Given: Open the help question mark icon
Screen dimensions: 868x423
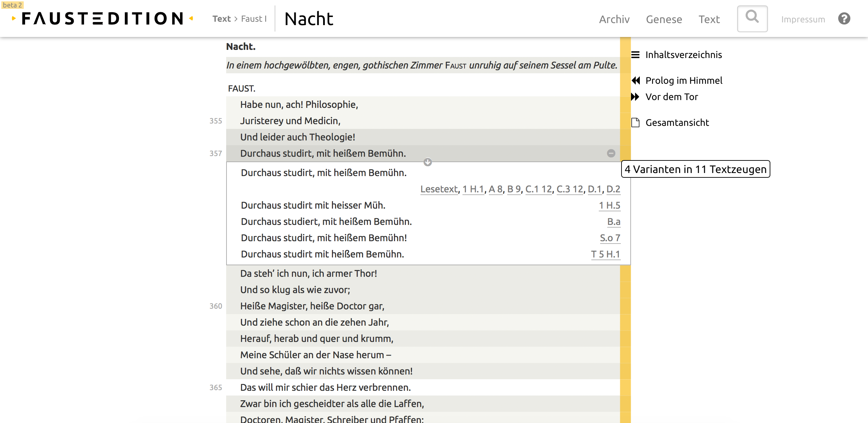Looking at the screenshot, I should pyautogui.click(x=844, y=19).
